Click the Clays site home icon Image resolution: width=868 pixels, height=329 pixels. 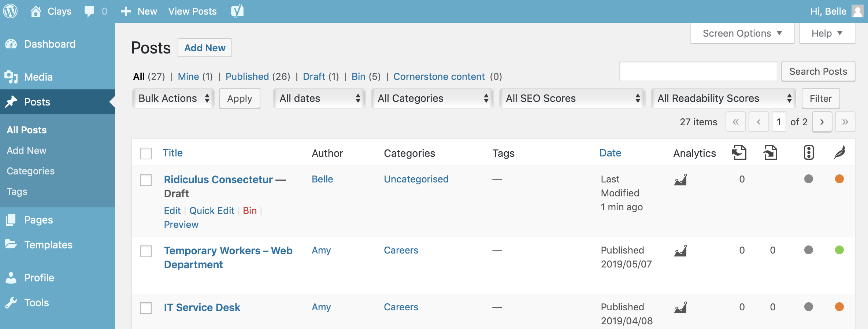click(x=36, y=11)
